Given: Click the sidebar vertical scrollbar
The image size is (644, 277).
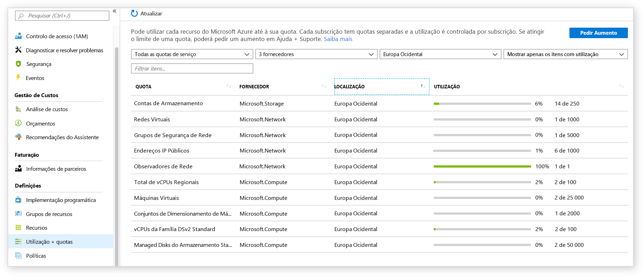Looking at the screenshot, I should point(116,156).
